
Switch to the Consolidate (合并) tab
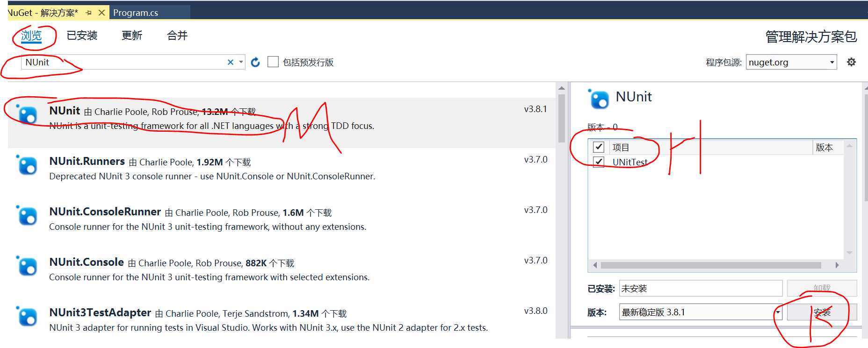click(177, 36)
